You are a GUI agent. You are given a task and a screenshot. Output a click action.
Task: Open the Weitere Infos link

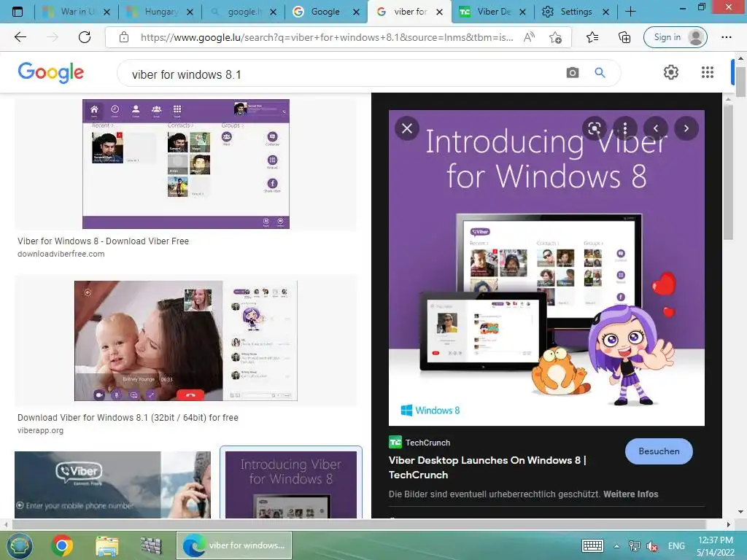(x=631, y=494)
